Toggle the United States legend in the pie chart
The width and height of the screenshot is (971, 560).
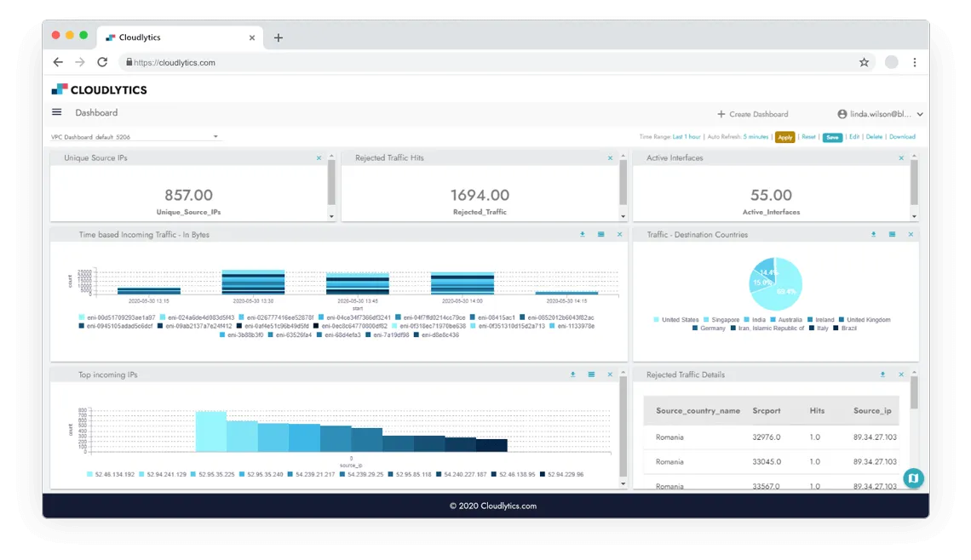click(x=675, y=319)
